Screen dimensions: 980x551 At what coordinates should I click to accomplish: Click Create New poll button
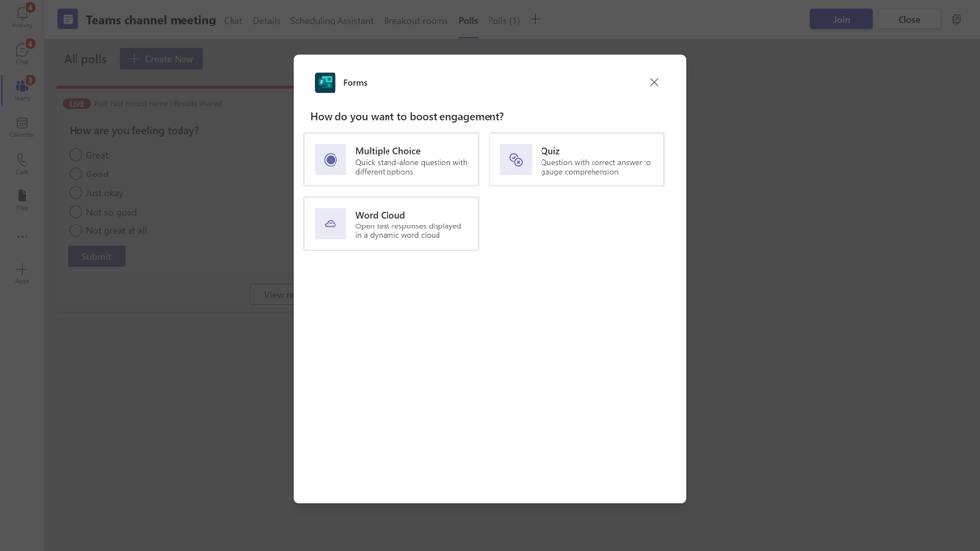(x=161, y=59)
